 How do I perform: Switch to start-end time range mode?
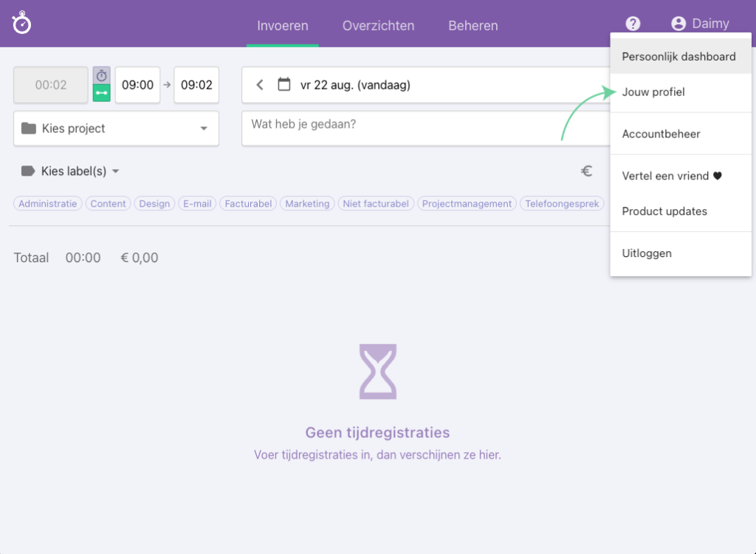[x=101, y=93]
